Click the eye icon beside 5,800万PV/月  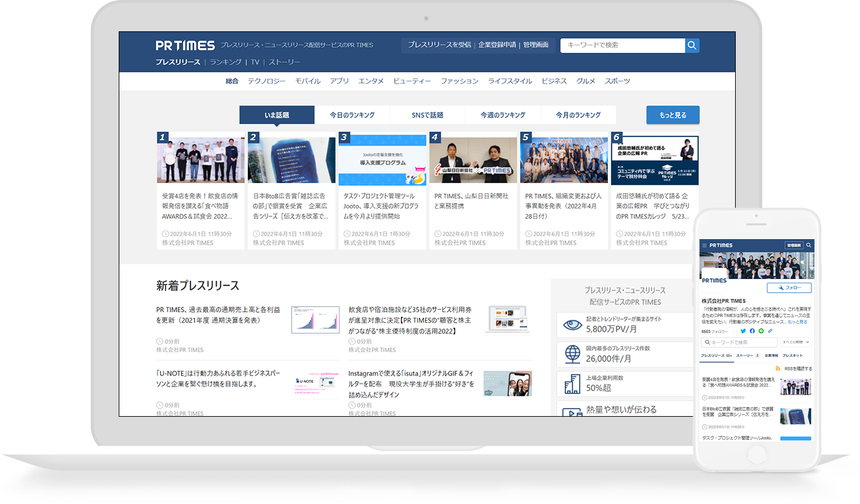pos(573,325)
